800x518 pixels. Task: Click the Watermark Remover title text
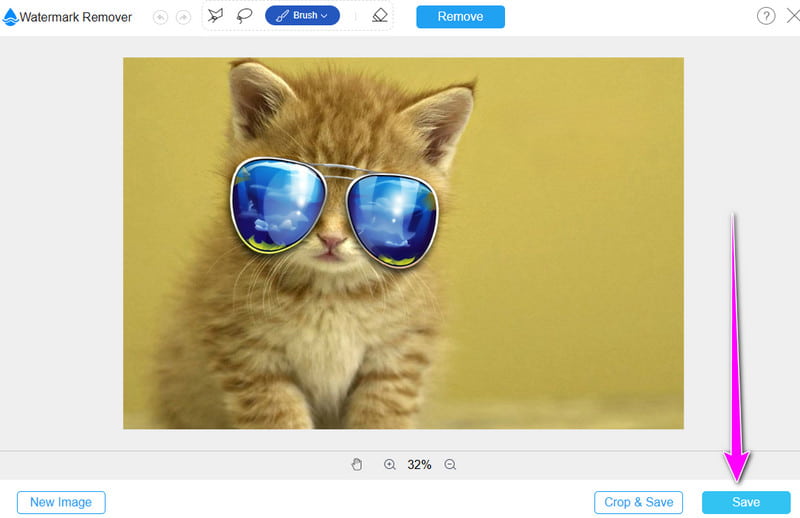tap(77, 17)
